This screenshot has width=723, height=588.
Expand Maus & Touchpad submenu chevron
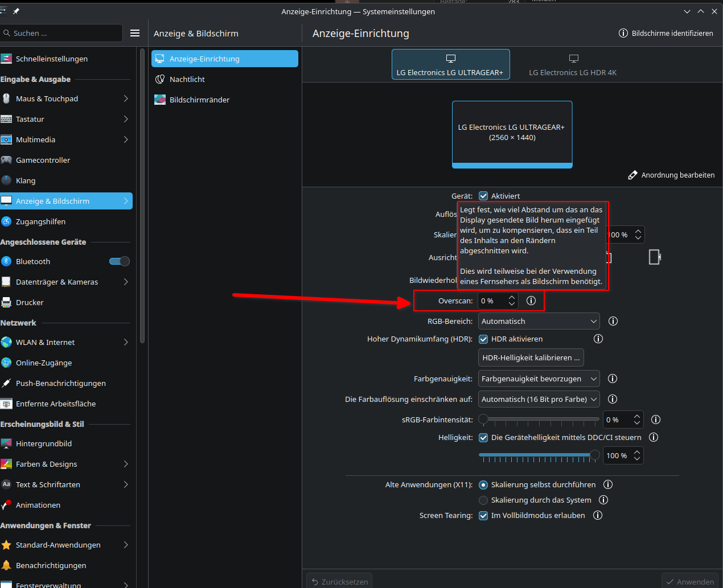(126, 98)
